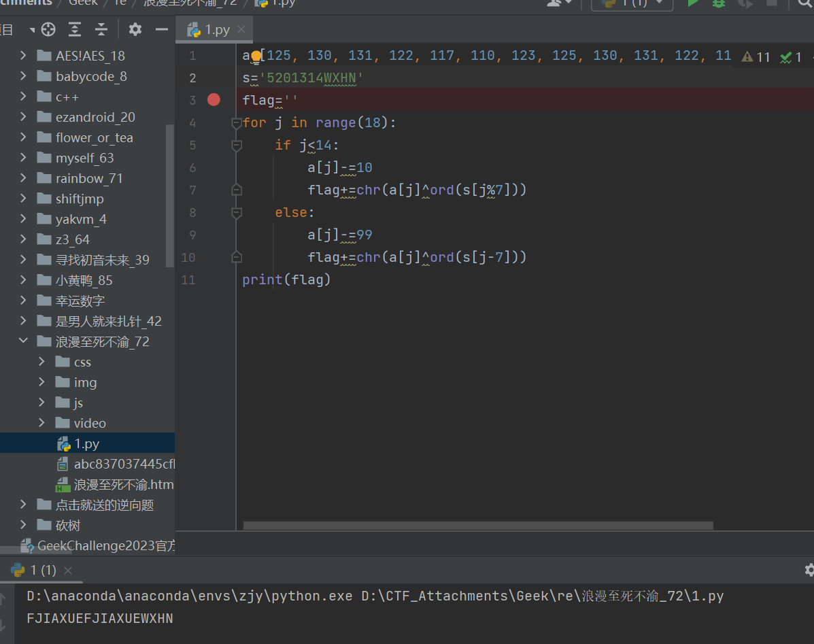814x644 pixels.
Task: Close the 1.py editor tab
Action: 241,30
